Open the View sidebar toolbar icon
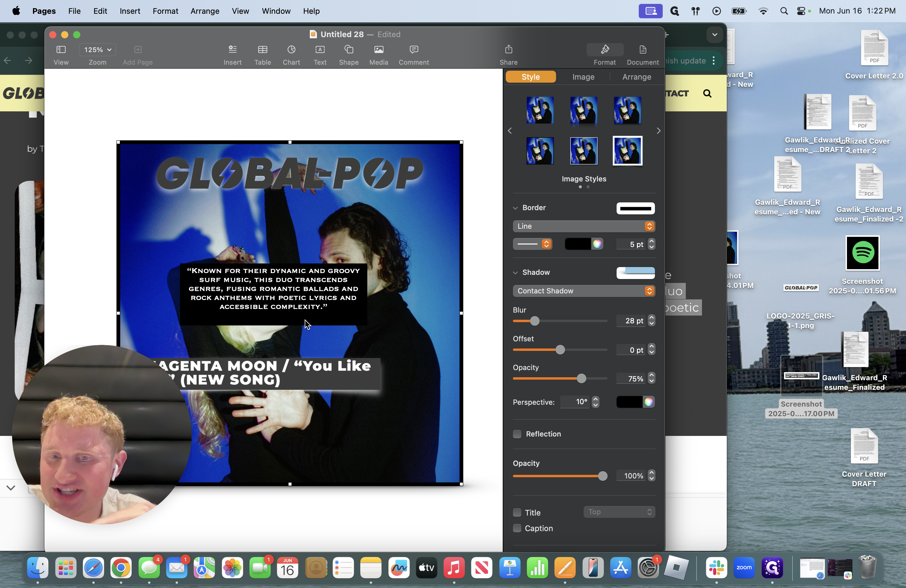 61,50
